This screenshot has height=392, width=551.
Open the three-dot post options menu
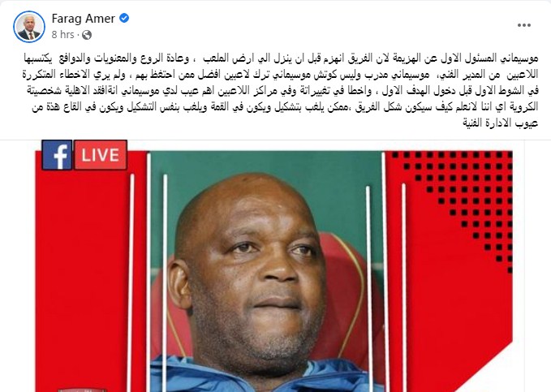523,25
